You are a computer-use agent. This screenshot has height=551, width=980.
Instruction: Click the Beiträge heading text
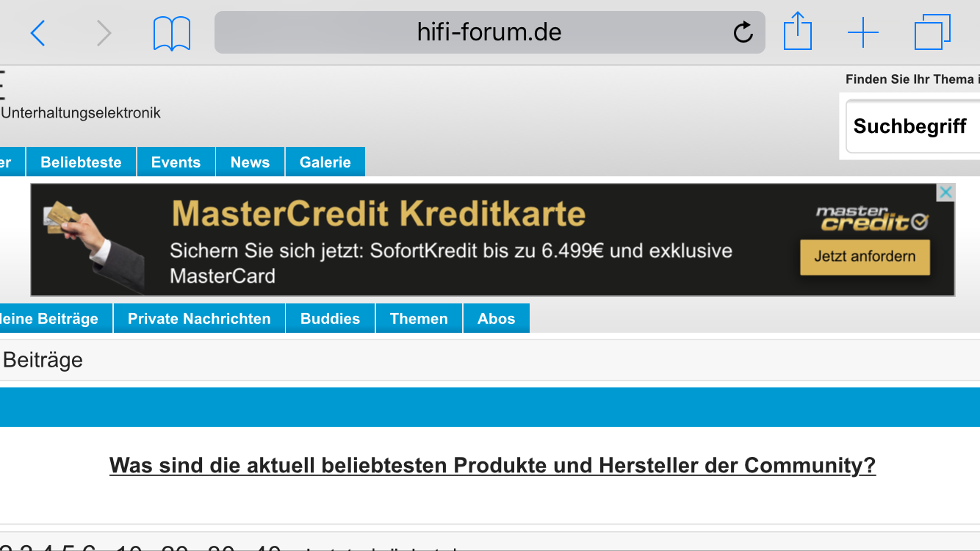point(43,360)
